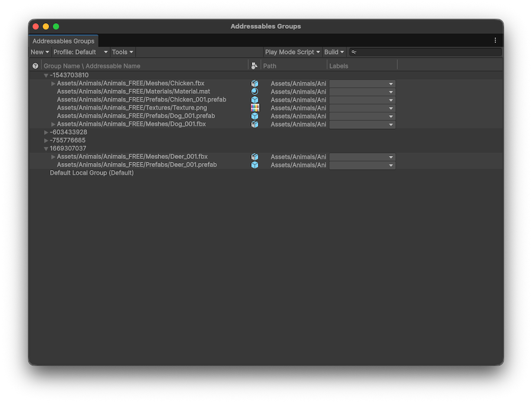Click the search magnifier in the search bar
Screen dimensions: 532x403
click(x=353, y=52)
